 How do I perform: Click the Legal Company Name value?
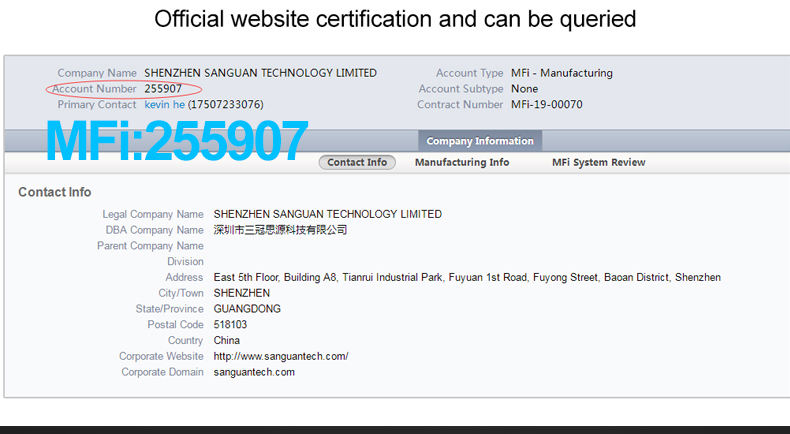(x=327, y=214)
